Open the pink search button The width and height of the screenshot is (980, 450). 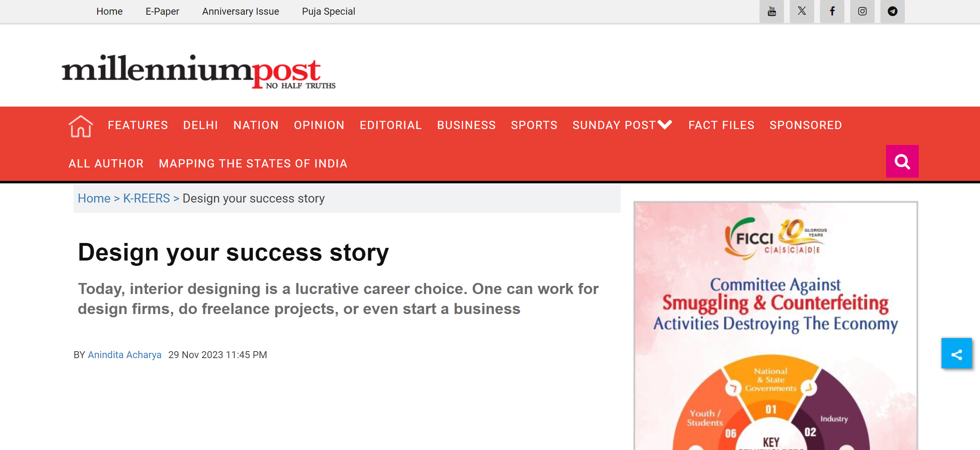902,161
